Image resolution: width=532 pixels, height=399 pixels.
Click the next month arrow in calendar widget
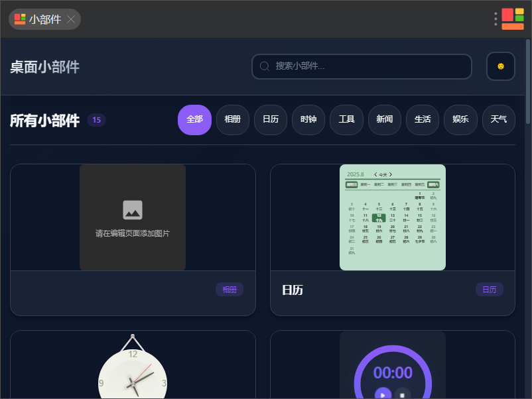pos(391,174)
